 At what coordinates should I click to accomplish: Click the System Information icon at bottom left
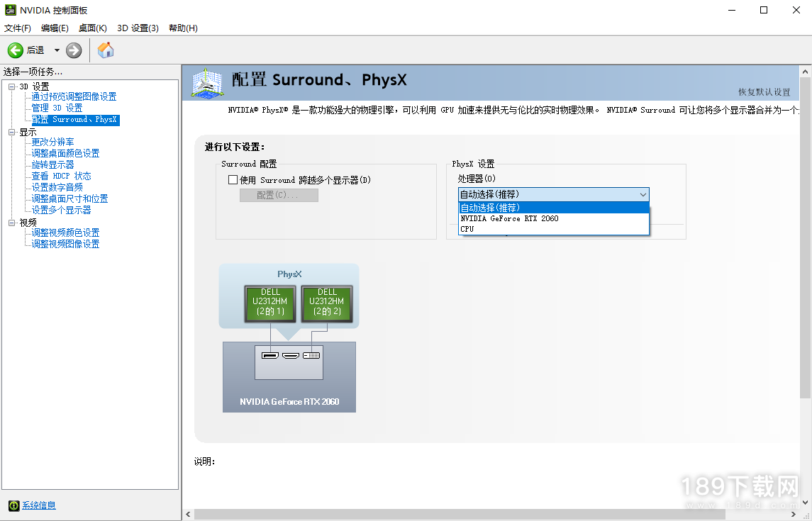point(13,505)
